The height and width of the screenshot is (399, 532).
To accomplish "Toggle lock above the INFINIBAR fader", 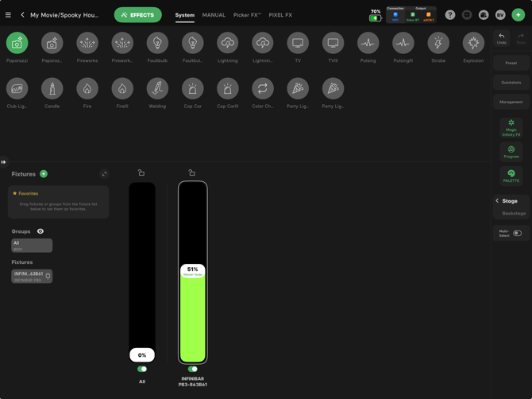I will click(x=191, y=172).
